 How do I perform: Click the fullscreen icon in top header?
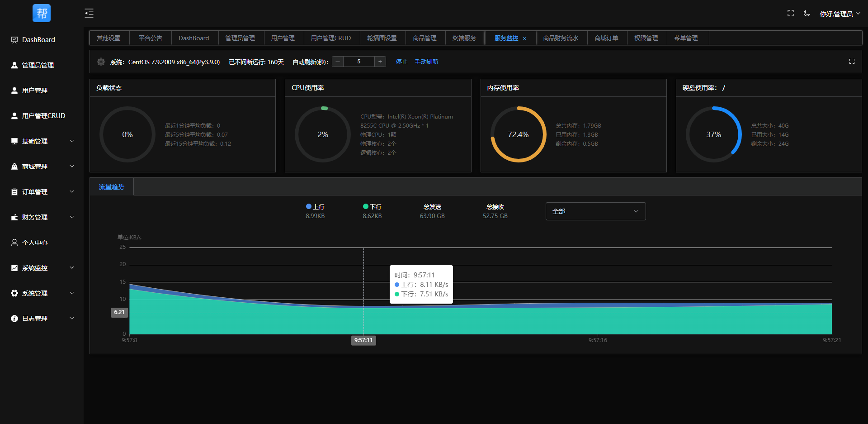(790, 14)
